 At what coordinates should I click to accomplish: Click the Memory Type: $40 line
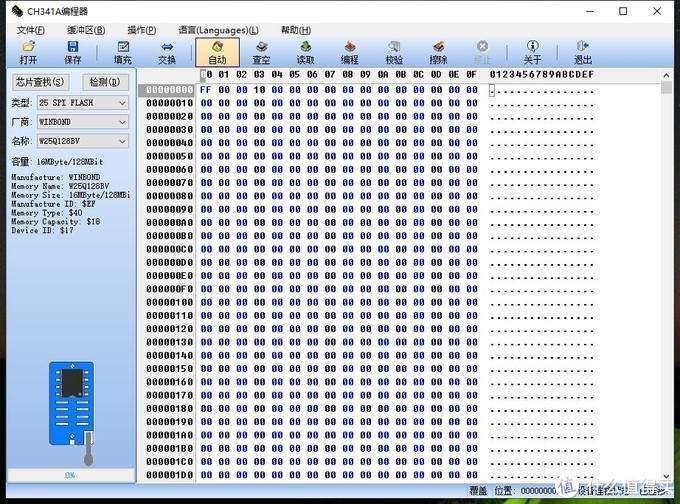[46, 213]
